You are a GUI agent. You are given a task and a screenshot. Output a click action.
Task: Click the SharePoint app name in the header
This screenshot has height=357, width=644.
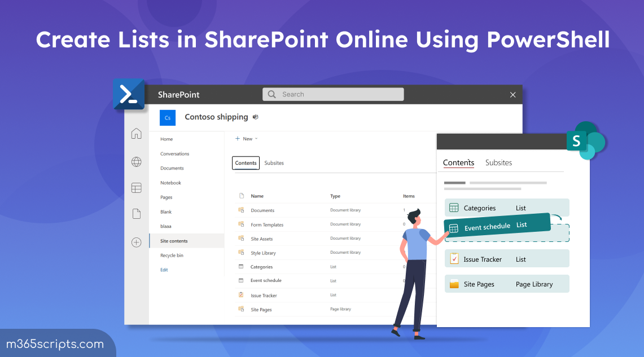click(x=179, y=95)
